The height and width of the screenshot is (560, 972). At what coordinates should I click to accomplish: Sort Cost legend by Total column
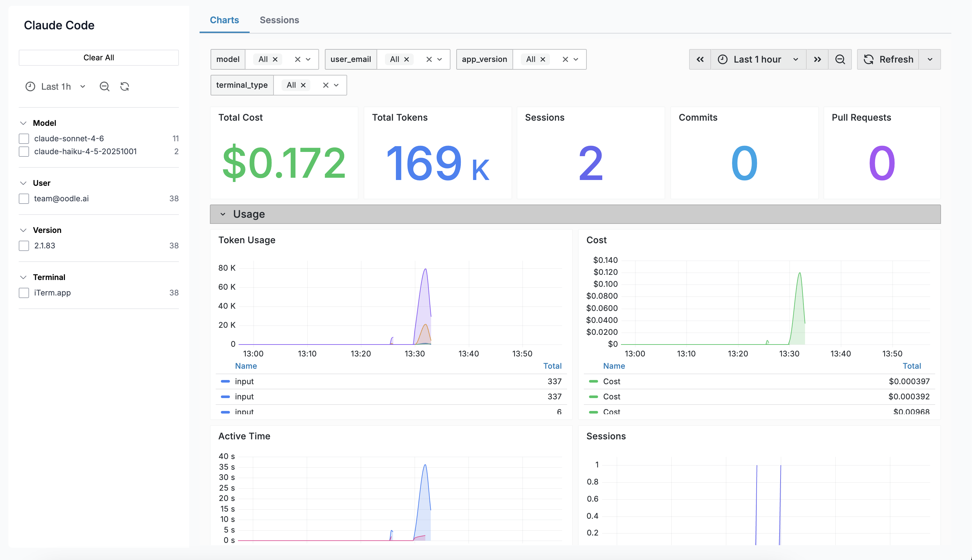coord(911,366)
